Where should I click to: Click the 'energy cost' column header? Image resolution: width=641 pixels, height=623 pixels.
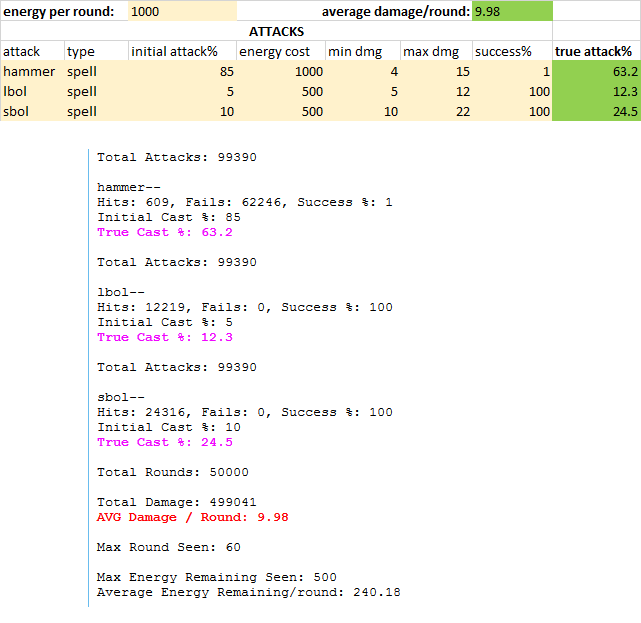pos(281,52)
